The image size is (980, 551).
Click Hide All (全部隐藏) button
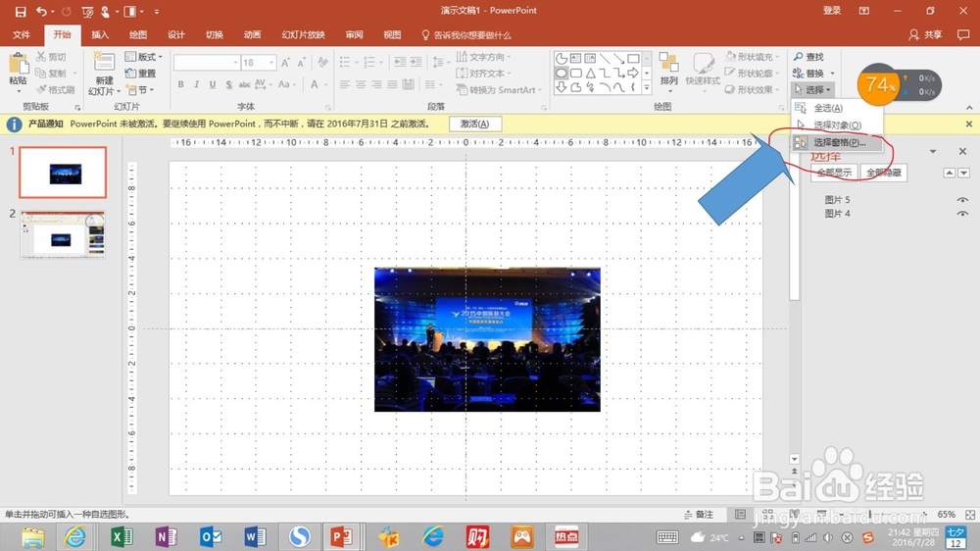pos(884,173)
